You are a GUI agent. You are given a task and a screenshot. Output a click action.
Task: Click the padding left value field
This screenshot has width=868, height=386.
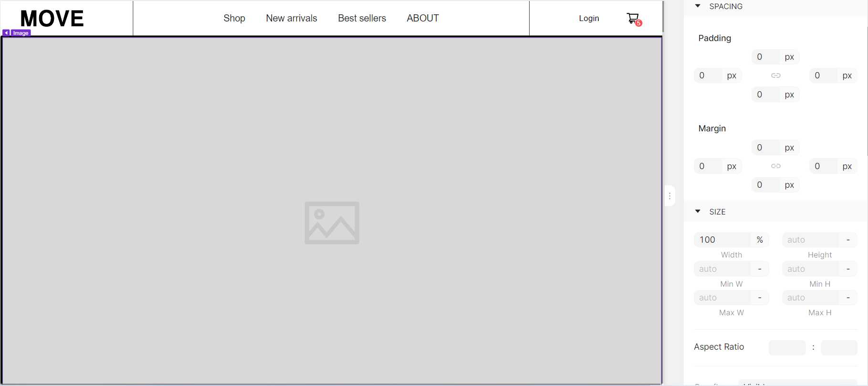pos(708,75)
